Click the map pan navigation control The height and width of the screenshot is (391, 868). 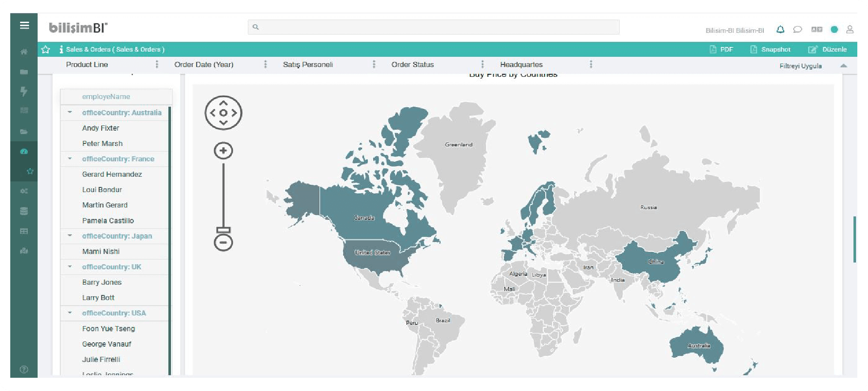pos(223,113)
